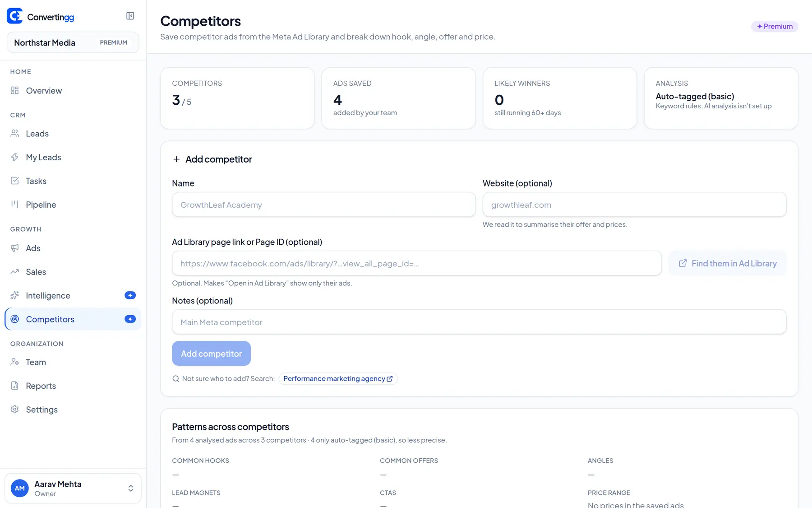Click the Add competitor button
The height and width of the screenshot is (508, 812).
coord(211,353)
